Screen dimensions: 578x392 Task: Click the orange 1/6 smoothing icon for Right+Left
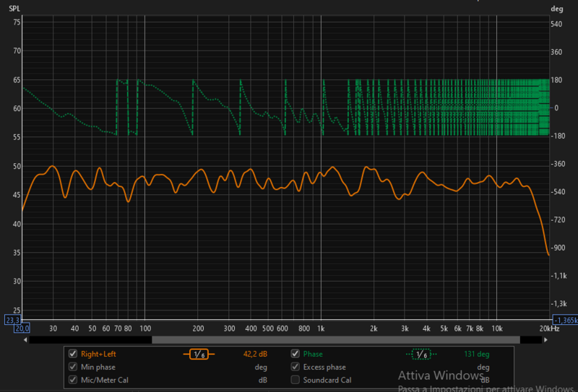tap(198, 354)
